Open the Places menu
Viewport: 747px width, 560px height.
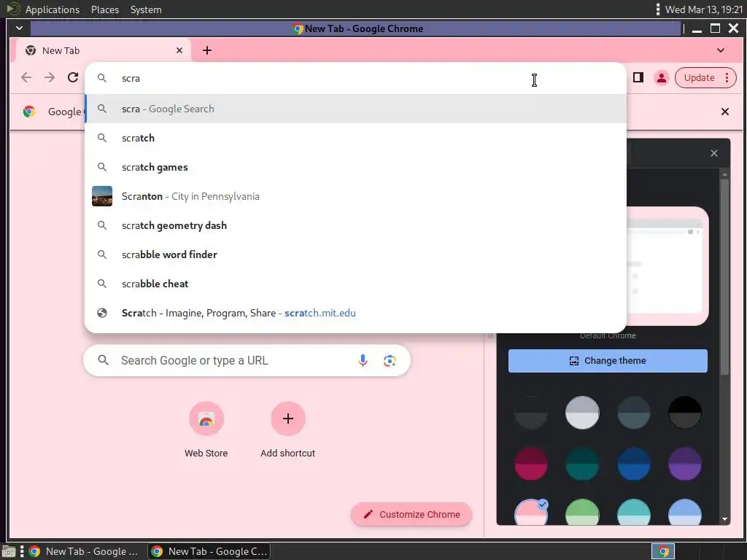(x=105, y=9)
